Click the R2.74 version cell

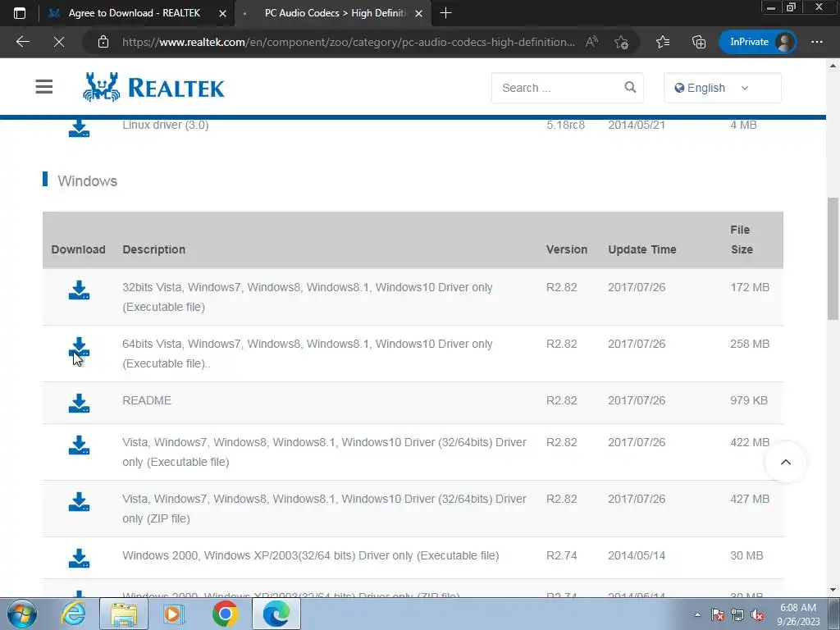click(561, 555)
